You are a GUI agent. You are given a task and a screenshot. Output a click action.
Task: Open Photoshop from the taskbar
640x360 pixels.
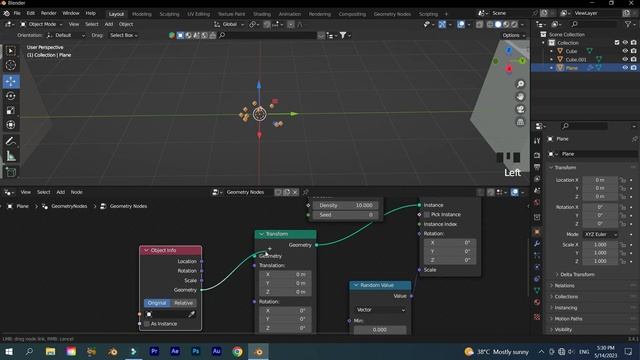point(196,351)
